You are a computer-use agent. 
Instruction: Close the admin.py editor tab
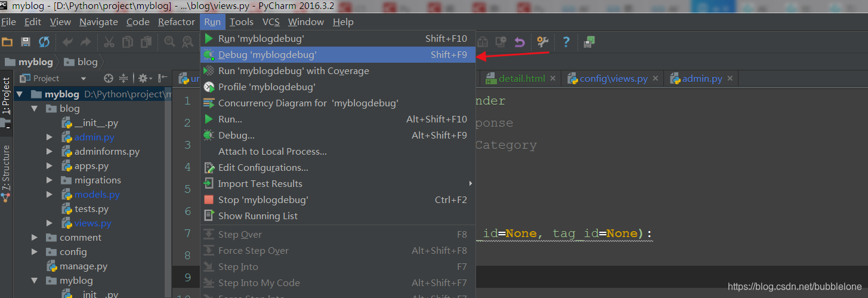730,78
